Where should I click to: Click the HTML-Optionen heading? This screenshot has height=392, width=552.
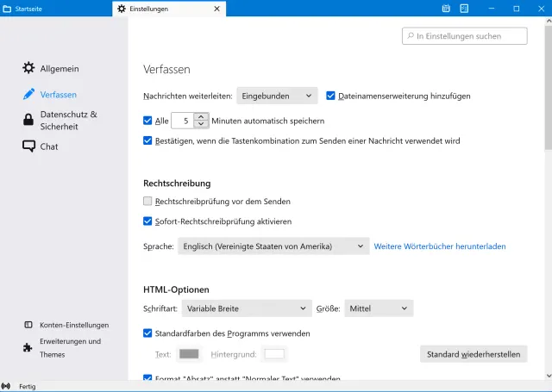click(176, 289)
